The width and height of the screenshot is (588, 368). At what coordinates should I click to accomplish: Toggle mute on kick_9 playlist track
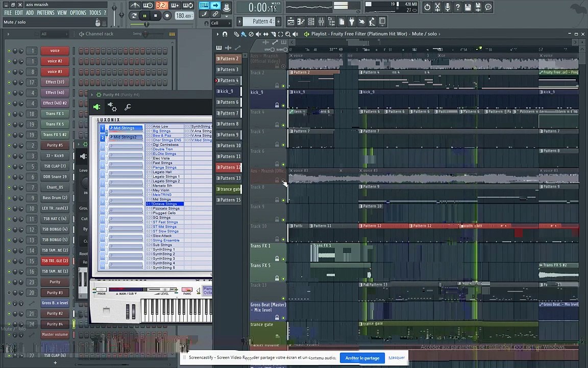tap(284, 105)
